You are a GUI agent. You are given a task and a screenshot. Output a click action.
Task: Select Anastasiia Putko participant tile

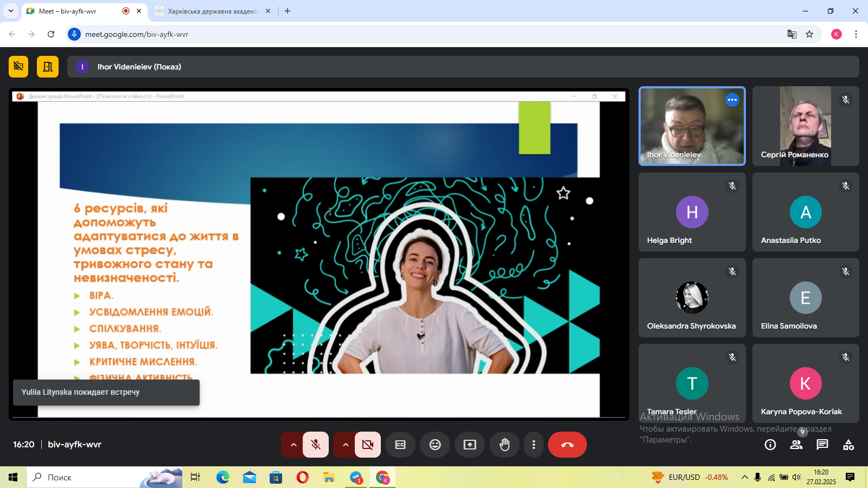pyautogui.click(x=806, y=212)
